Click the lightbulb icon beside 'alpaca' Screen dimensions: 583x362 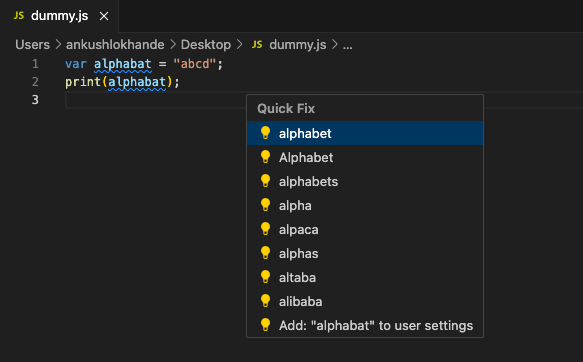coord(265,229)
